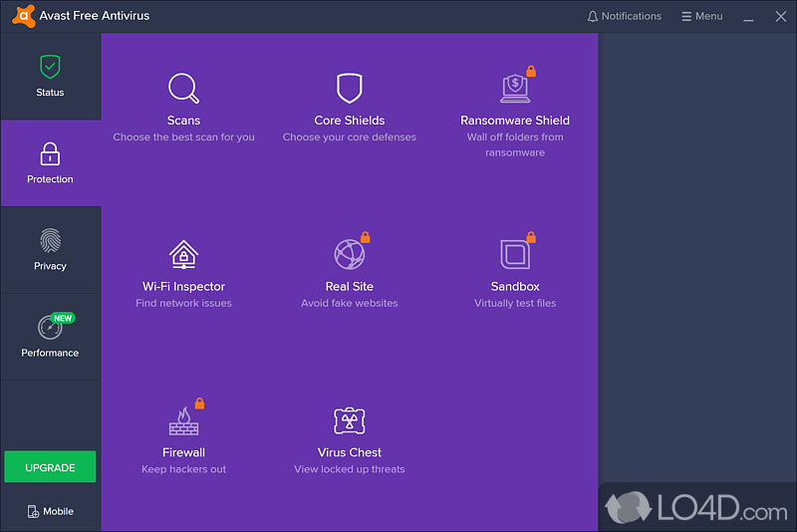Launch Wi-Fi Inspector house icon

tap(183, 254)
